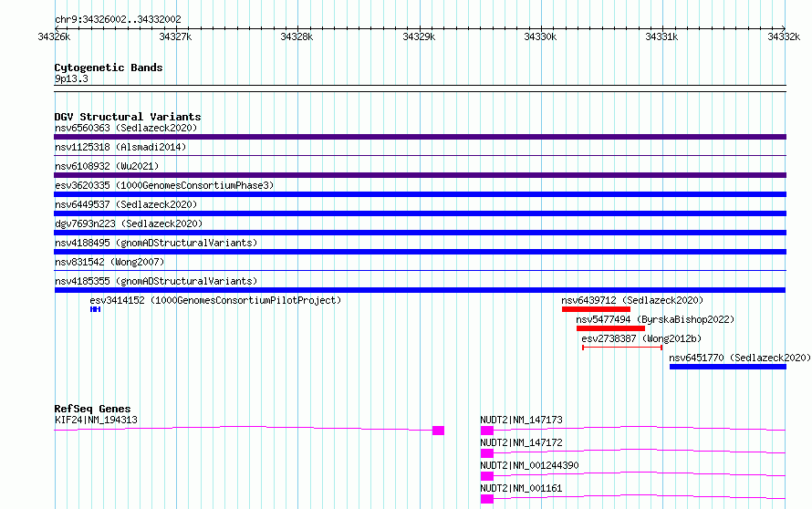Screen dimensions: 812x509
Task: Click the nsv6560363 Sedlazeck2020 variant bar
Action: click(420, 137)
